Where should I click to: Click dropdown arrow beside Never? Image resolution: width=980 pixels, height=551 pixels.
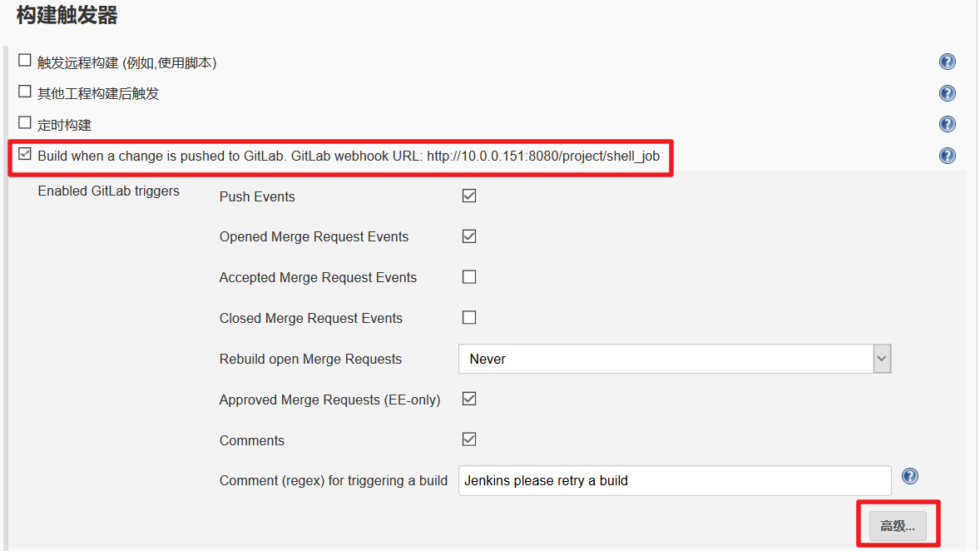[x=882, y=359]
